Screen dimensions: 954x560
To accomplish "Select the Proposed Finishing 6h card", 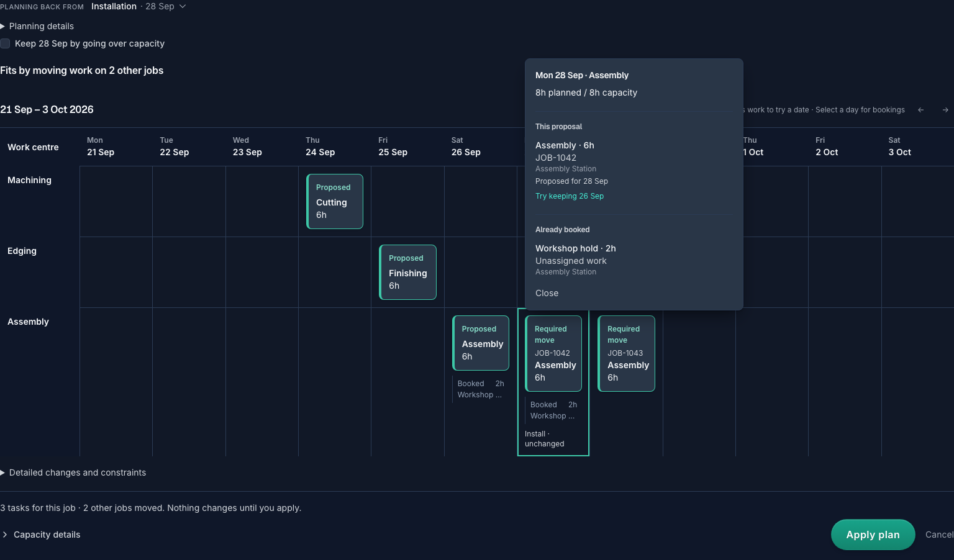I will pyautogui.click(x=407, y=272).
